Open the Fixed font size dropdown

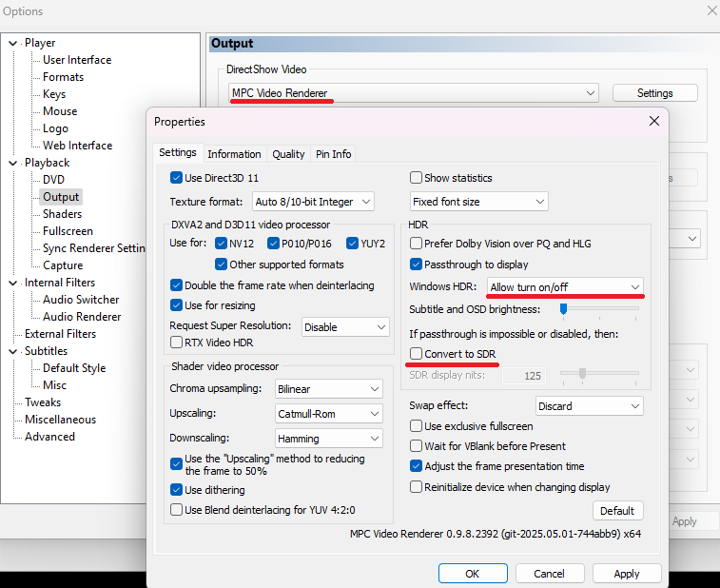479,202
